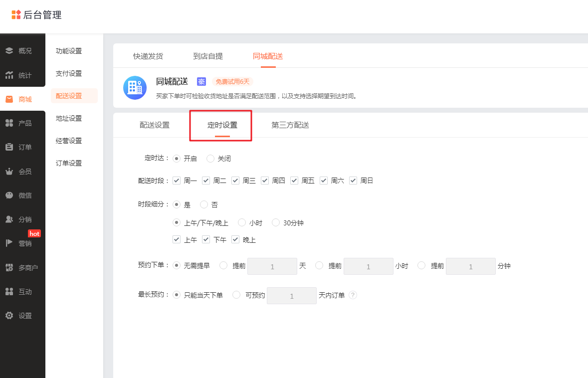The height and width of the screenshot is (378, 588).
Task: Click the help question mark after 天内订单
Action: tap(353, 295)
